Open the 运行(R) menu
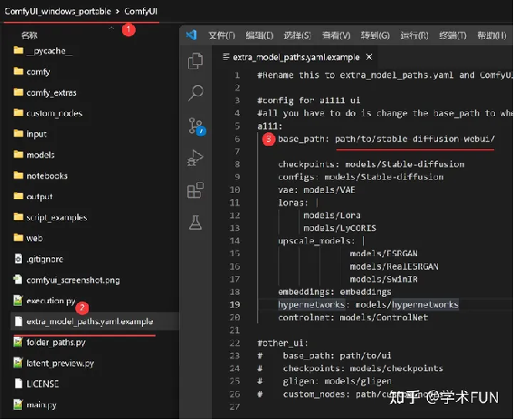514x420 pixels. (414, 35)
